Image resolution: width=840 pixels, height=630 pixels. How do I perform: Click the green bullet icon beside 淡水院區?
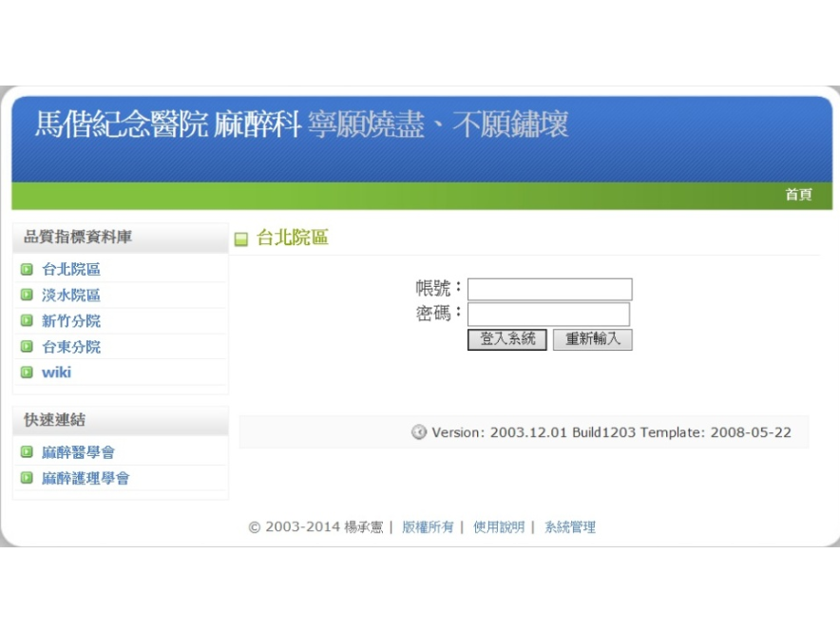[x=27, y=295]
